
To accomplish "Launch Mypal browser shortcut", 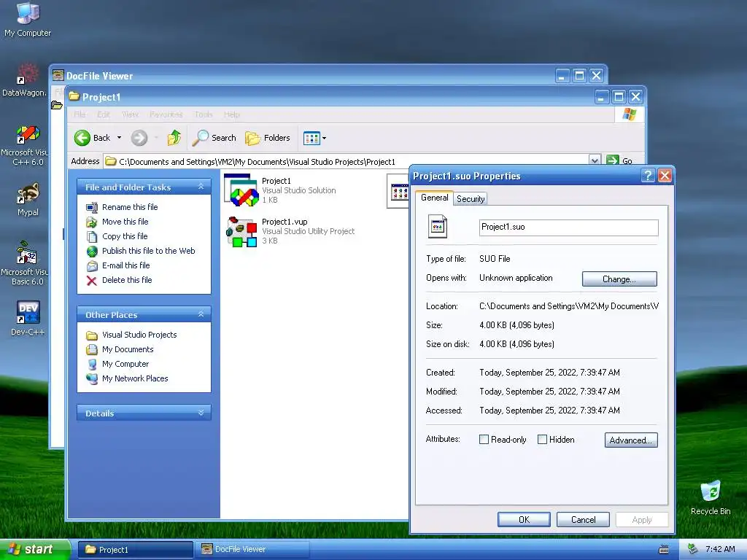I will click(x=28, y=199).
